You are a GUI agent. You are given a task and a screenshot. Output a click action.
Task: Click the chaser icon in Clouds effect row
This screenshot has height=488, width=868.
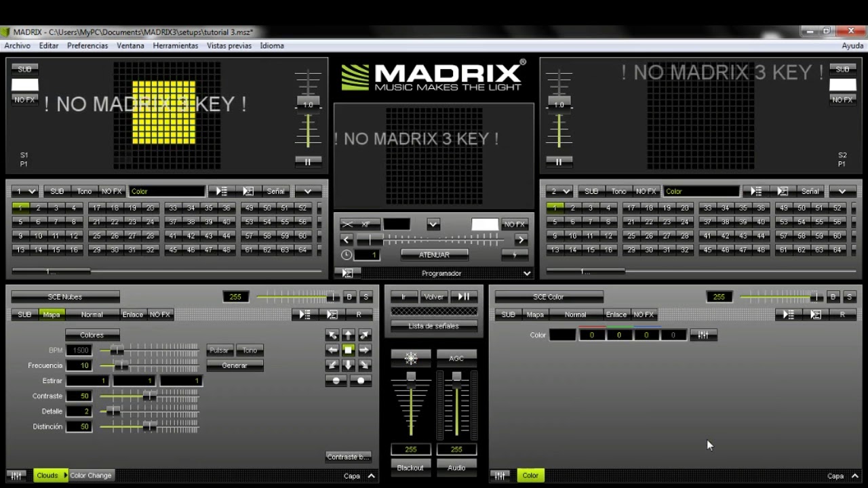coord(332,314)
